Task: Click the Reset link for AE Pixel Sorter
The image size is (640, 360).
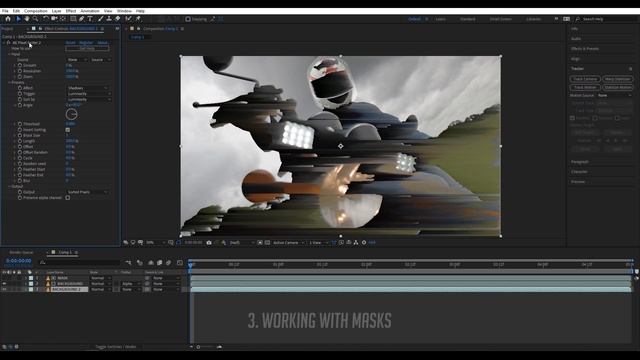Action: pyautogui.click(x=71, y=42)
